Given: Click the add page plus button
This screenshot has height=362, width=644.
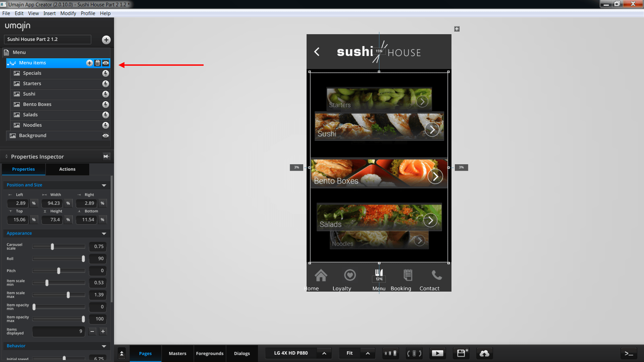Looking at the screenshot, I should (x=106, y=40).
